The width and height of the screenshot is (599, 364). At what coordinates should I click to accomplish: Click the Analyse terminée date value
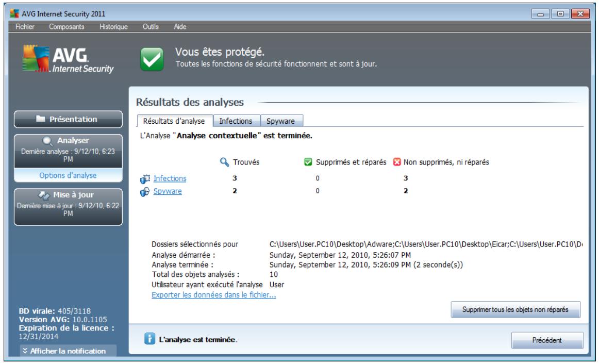pyautogui.click(x=366, y=264)
